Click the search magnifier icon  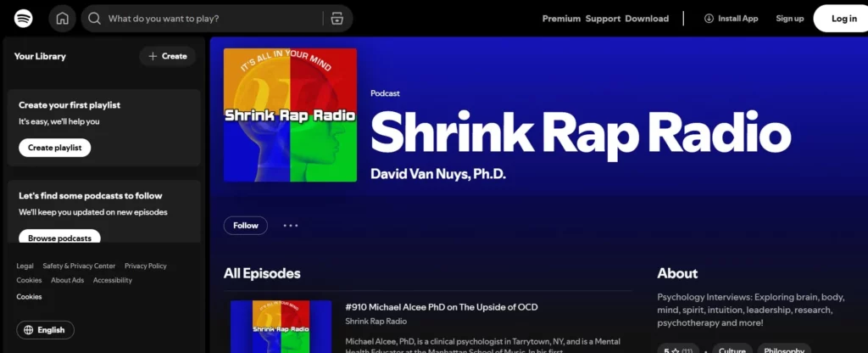(95, 19)
